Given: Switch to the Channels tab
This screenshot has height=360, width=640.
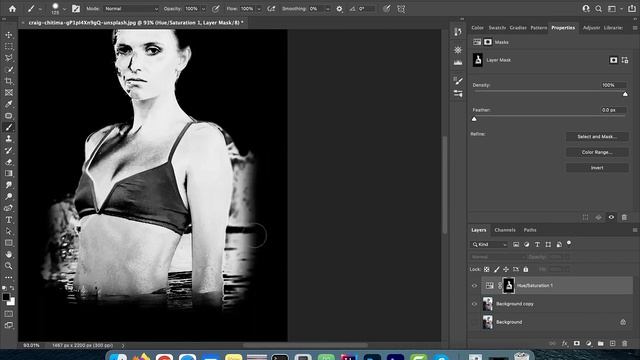Looking at the screenshot, I should point(505,230).
